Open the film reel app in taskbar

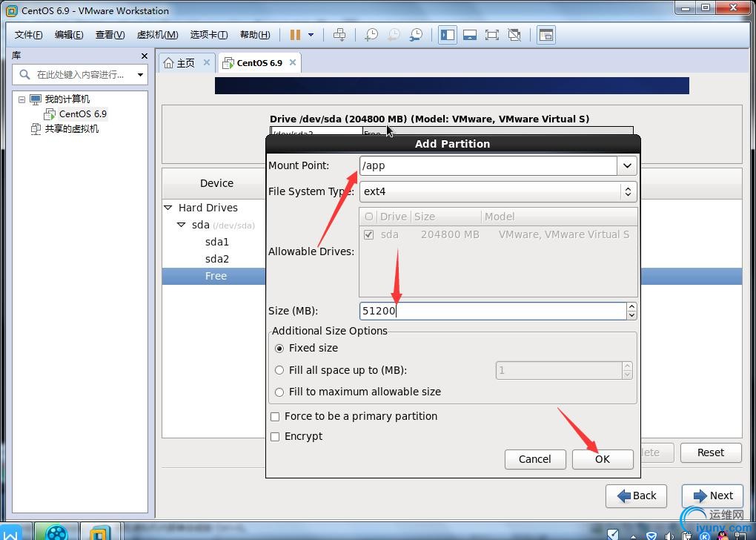(x=56, y=532)
